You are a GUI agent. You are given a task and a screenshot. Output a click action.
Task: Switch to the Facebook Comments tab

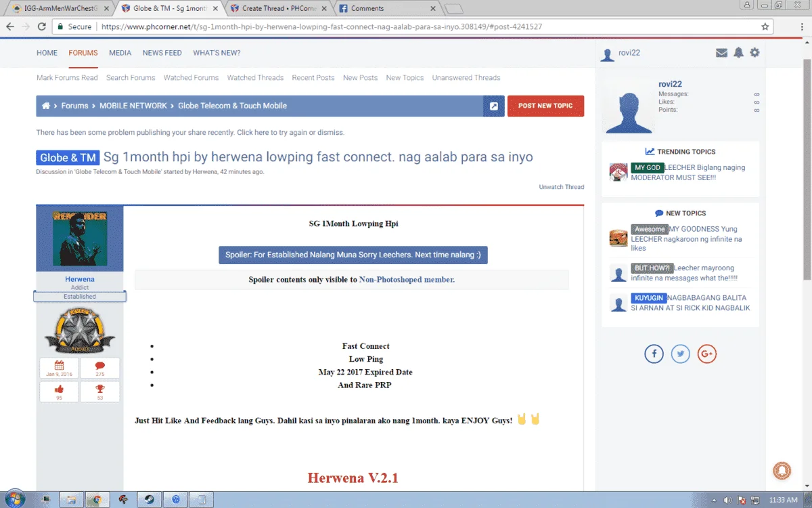coord(386,8)
